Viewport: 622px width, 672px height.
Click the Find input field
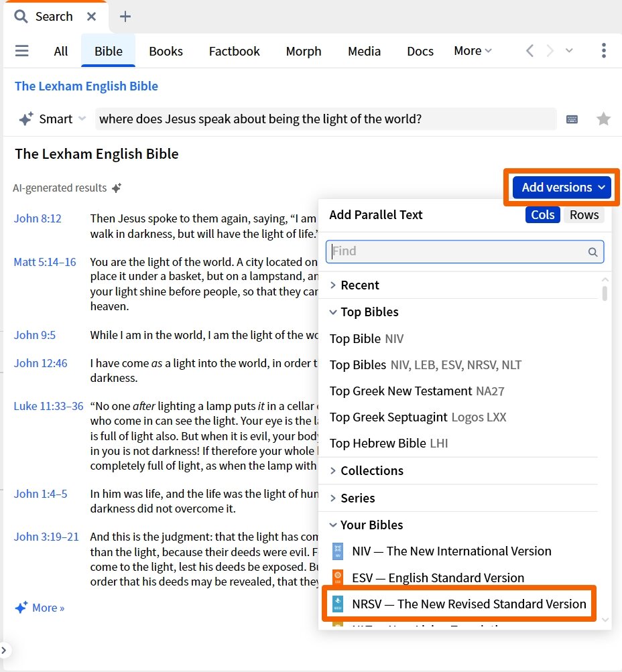click(x=464, y=251)
